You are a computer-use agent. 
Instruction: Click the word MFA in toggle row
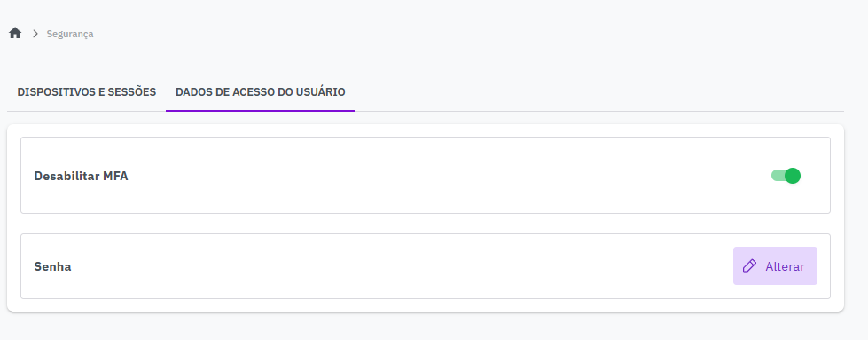115,177
